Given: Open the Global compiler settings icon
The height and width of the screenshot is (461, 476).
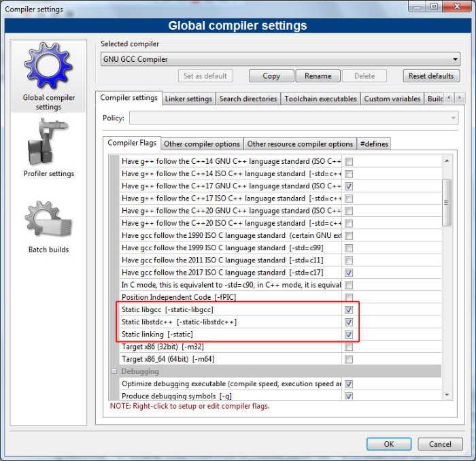Looking at the screenshot, I should click(48, 68).
